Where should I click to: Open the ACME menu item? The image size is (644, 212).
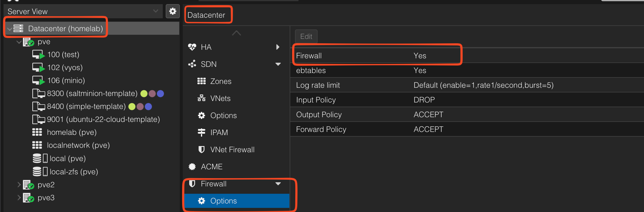[x=211, y=167]
